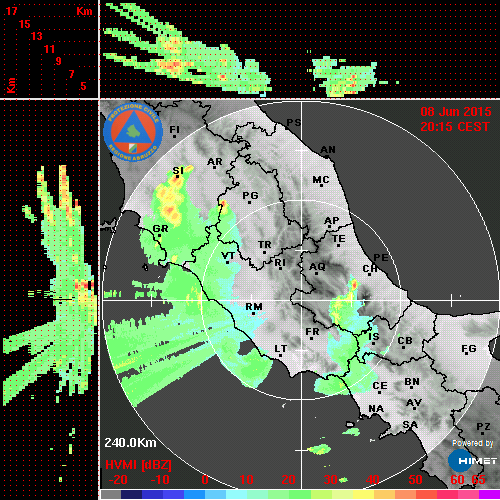Click the AQ city label
Image resolution: width=500 pixels, height=500 pixels.
317,267
